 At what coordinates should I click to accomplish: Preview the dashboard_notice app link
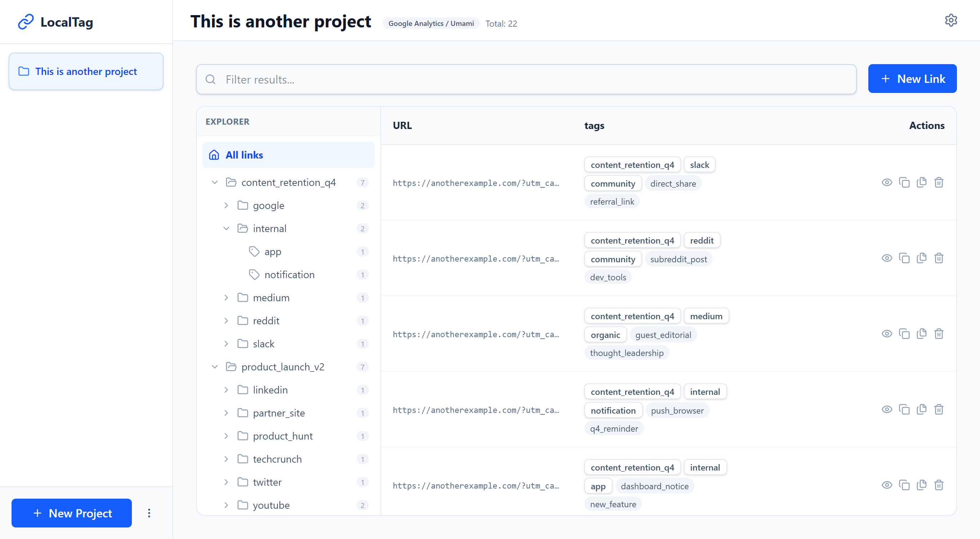(x=887, y=485)
